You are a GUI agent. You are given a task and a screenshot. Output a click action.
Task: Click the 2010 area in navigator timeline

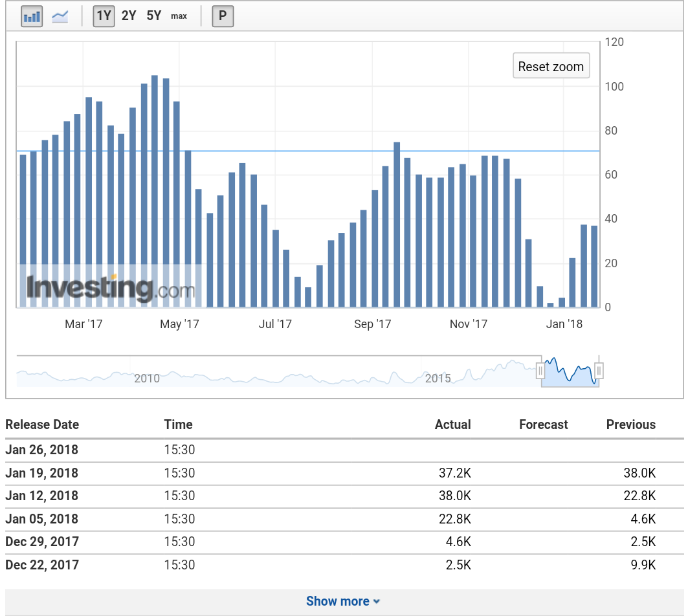pos(147,378)
